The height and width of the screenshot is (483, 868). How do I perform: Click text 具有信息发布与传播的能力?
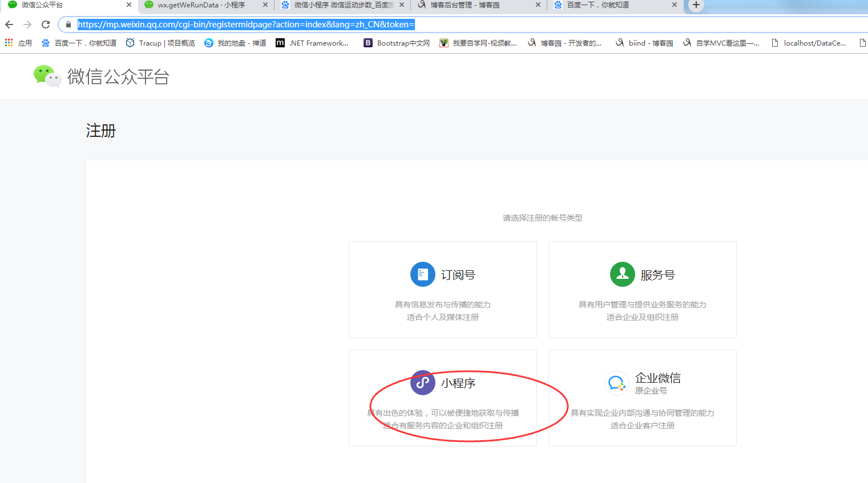click(x=443, y=305)
